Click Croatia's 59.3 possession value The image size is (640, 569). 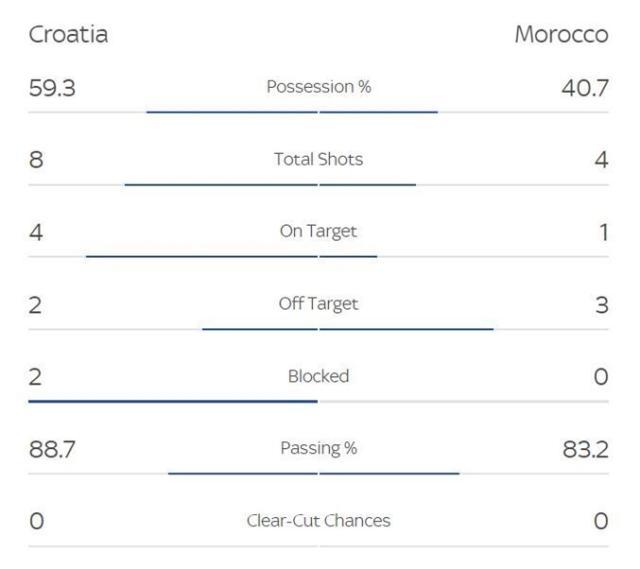[x=50, y=88]
